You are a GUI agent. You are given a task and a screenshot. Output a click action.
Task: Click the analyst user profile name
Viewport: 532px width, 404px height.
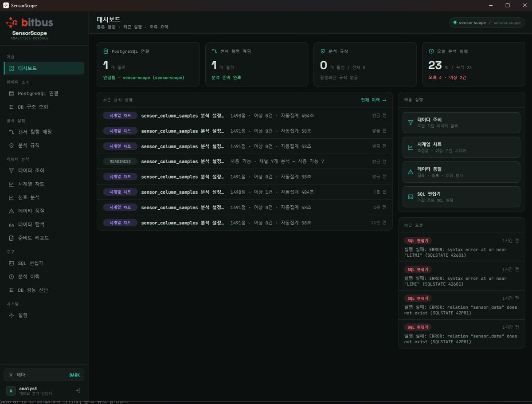(x=28, y=388)
